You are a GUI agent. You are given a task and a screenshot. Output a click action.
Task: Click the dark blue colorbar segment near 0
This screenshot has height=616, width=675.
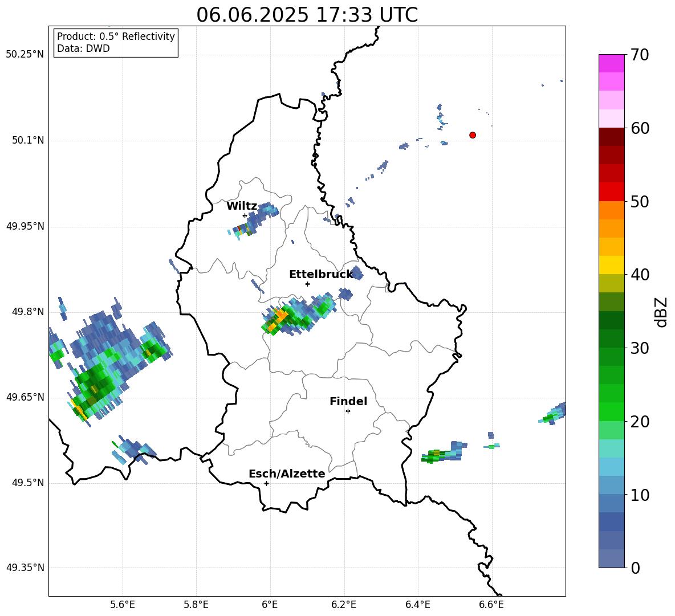611,522
